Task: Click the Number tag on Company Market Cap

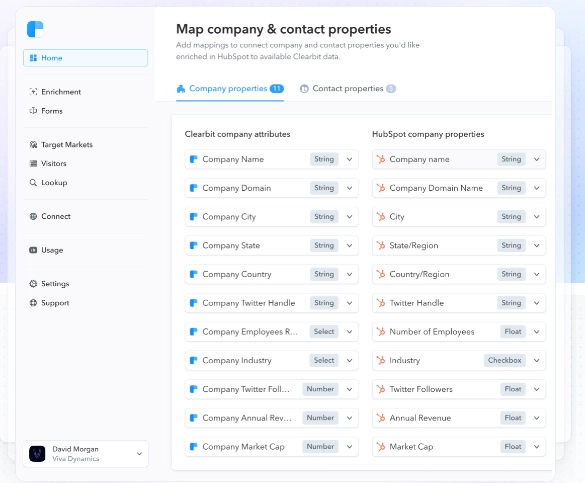Action: [320, 446]
